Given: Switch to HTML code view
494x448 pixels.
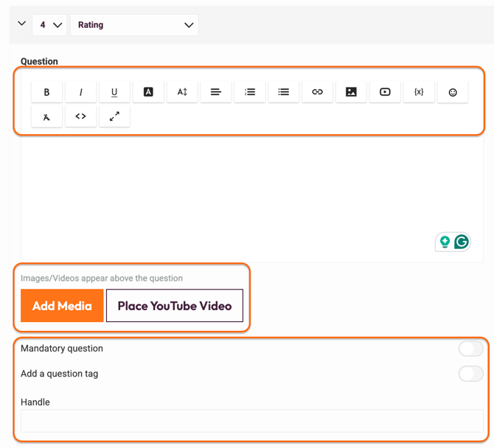Looking at the screenshot, I should click(x=80, y=116).
